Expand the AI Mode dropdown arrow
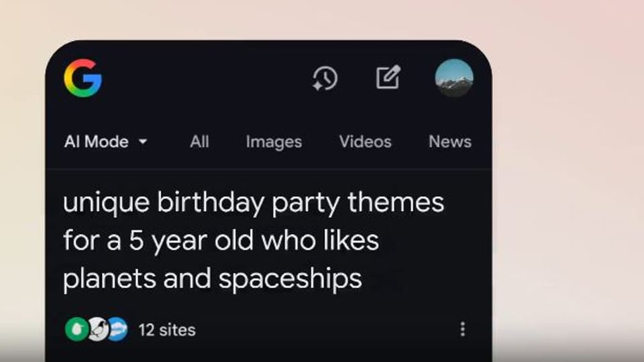 (142, 141)
